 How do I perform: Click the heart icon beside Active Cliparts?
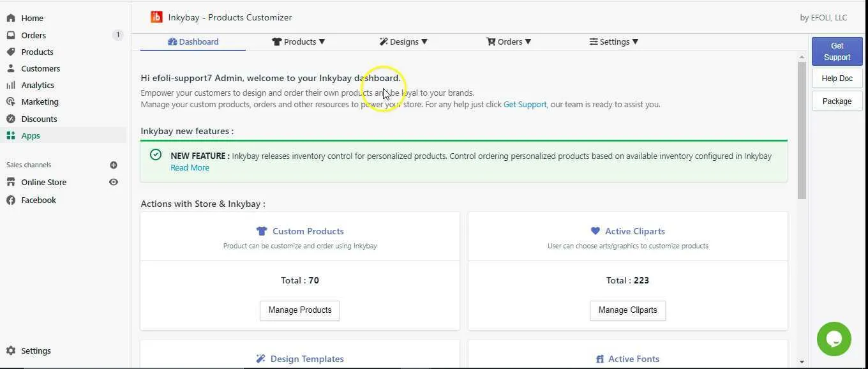coord(595,231)
